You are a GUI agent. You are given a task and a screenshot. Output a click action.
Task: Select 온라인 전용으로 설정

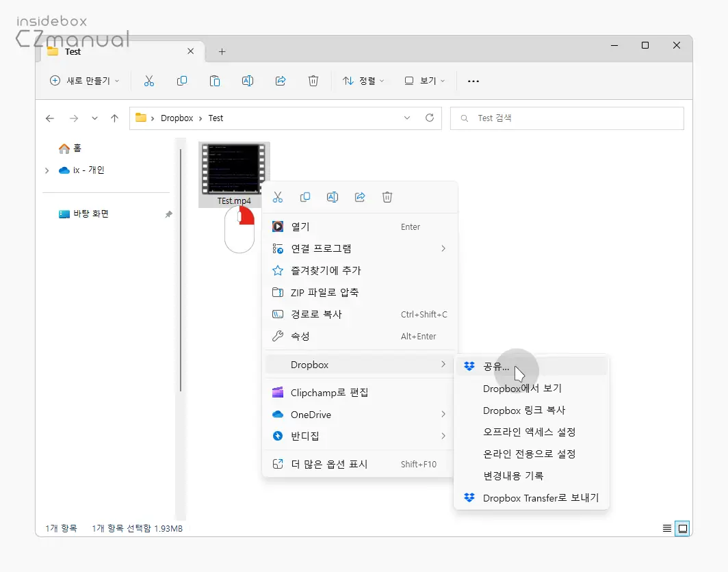(532, 454)
